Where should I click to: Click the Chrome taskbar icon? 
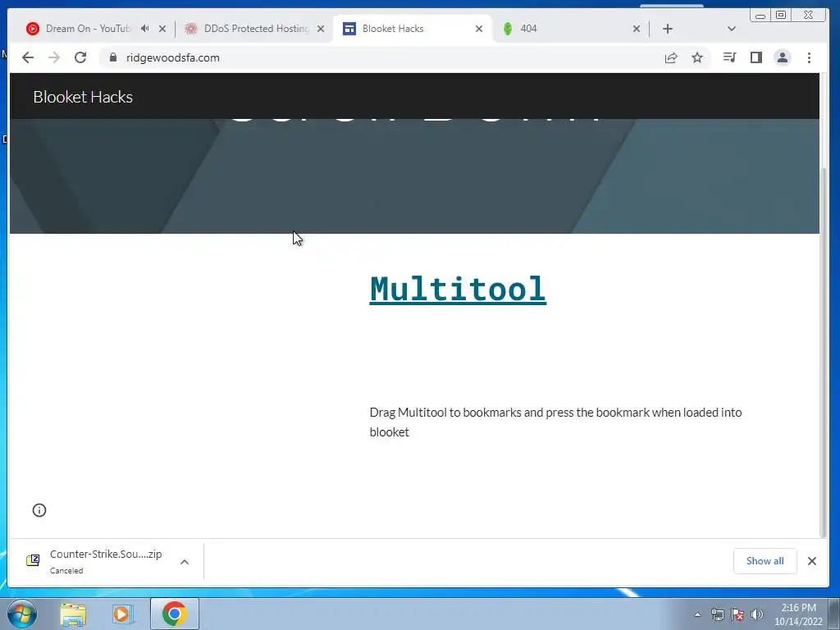point(175,614)
